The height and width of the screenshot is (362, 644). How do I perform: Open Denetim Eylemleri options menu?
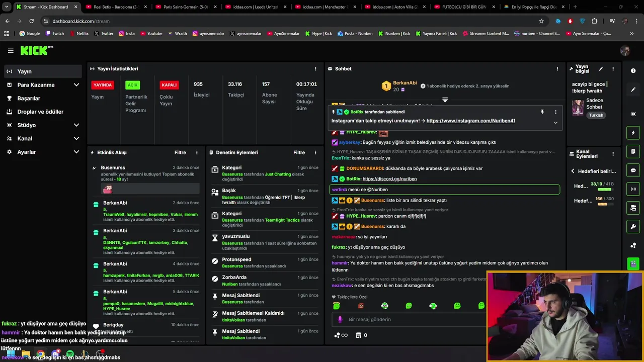click(x=315, y=152)
